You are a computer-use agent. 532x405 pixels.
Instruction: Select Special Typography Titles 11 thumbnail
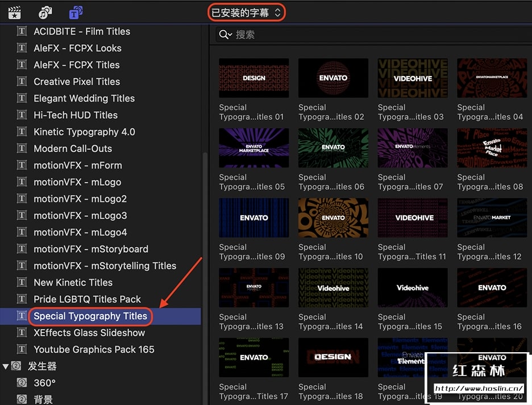pyautogui.click(x=413, y=218)
